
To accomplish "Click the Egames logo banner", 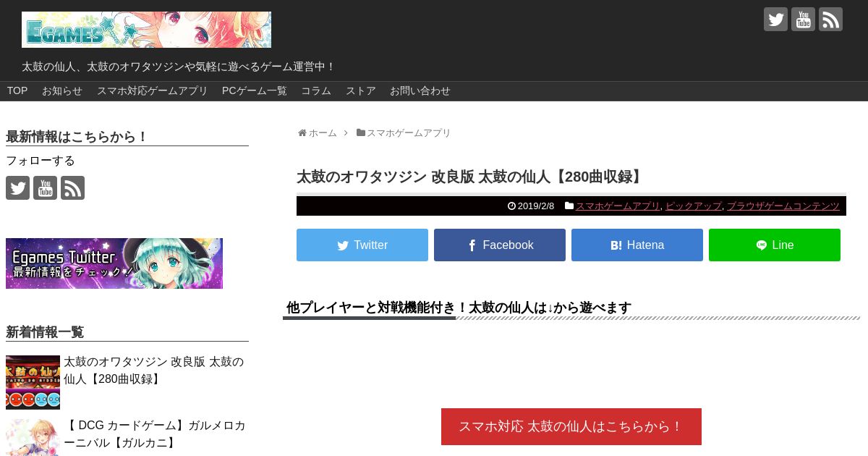I will click(x=146, y=30).
